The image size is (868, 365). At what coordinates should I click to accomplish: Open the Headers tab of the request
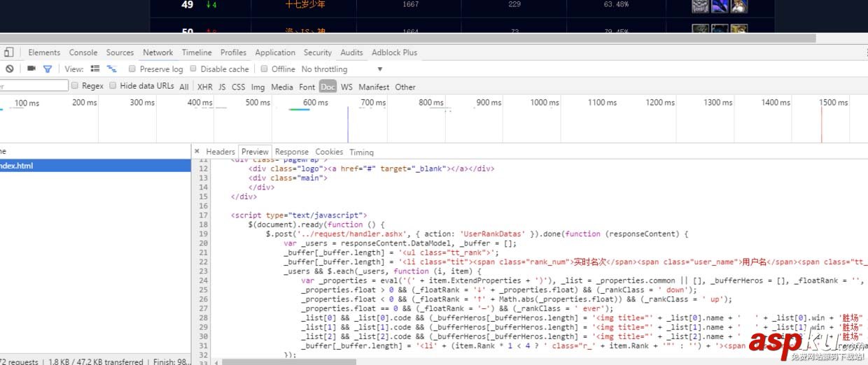(220, 152)
